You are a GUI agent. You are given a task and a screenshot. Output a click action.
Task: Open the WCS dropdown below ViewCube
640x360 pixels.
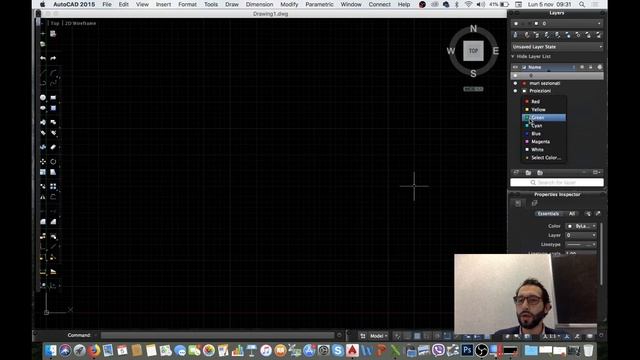click(473, 89)
